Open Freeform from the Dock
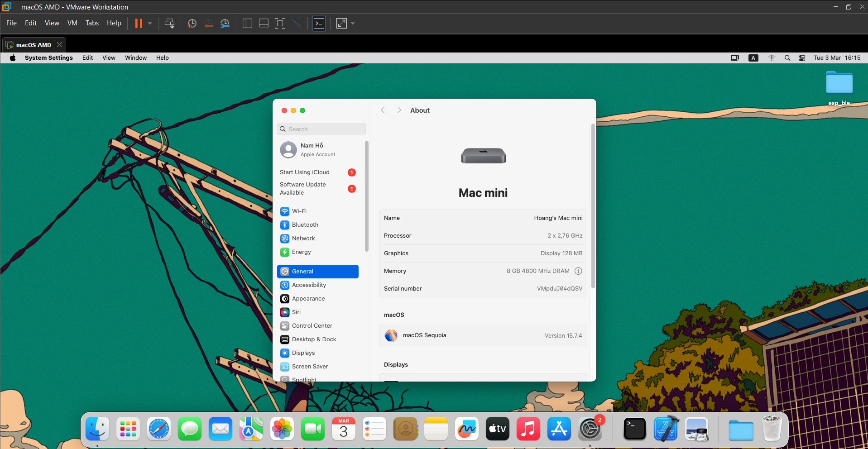Screen dimensions: 868x449 [x=467, y=429]
